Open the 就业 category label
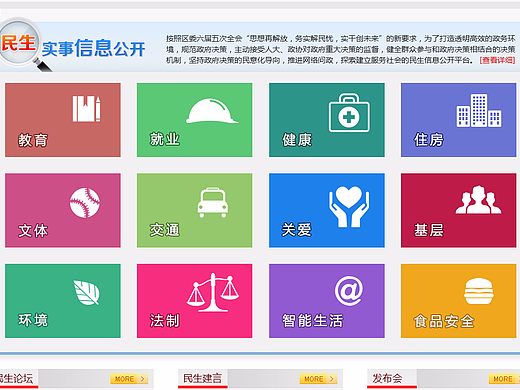520x390 pixels. 165,139
